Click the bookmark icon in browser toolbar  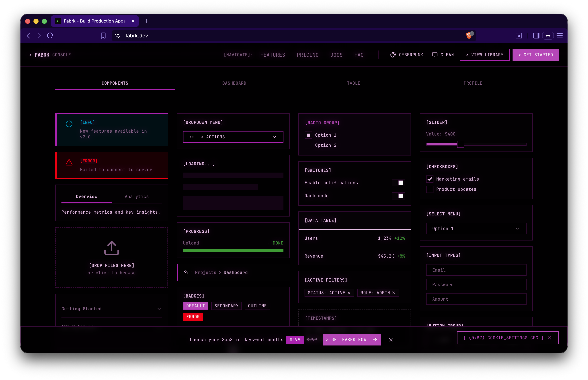[103, 36]
